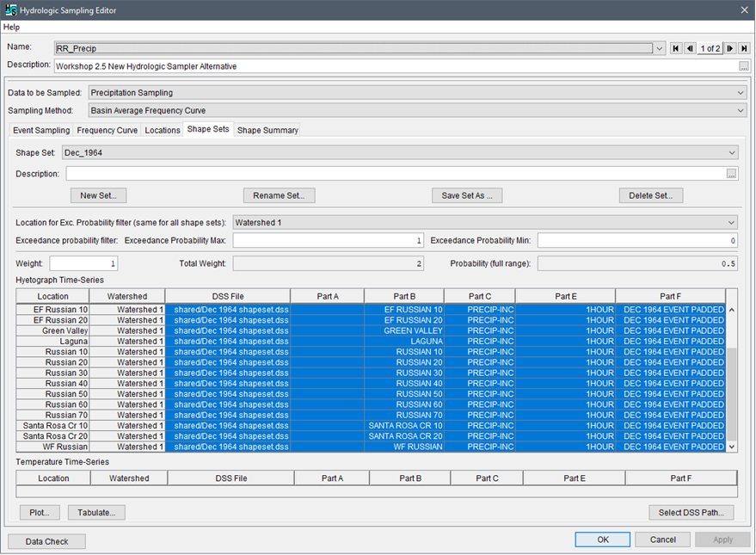The width and height of the screenshot is (756, 555).
Task: Open the Help menu
Action: (11, 27)
